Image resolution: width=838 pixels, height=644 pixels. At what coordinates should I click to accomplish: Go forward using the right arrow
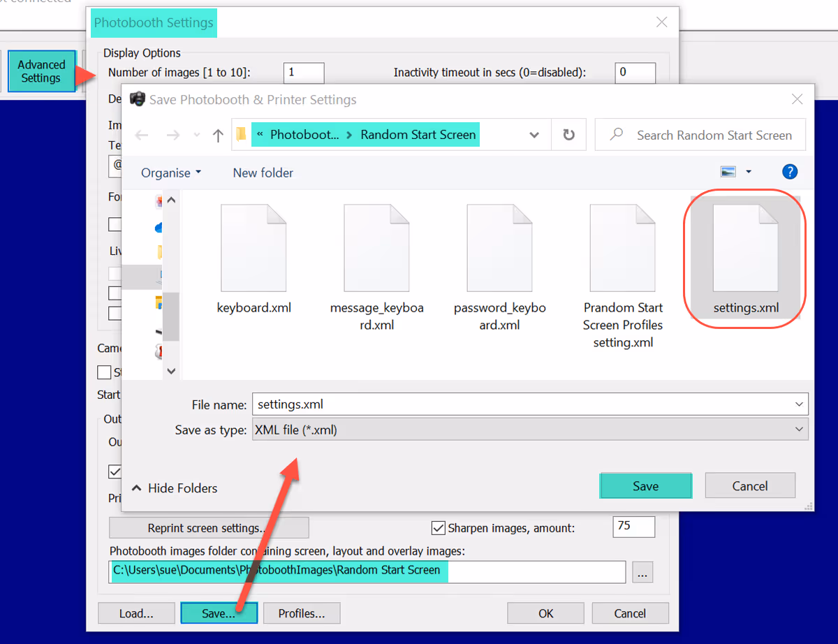coord(172,136)
